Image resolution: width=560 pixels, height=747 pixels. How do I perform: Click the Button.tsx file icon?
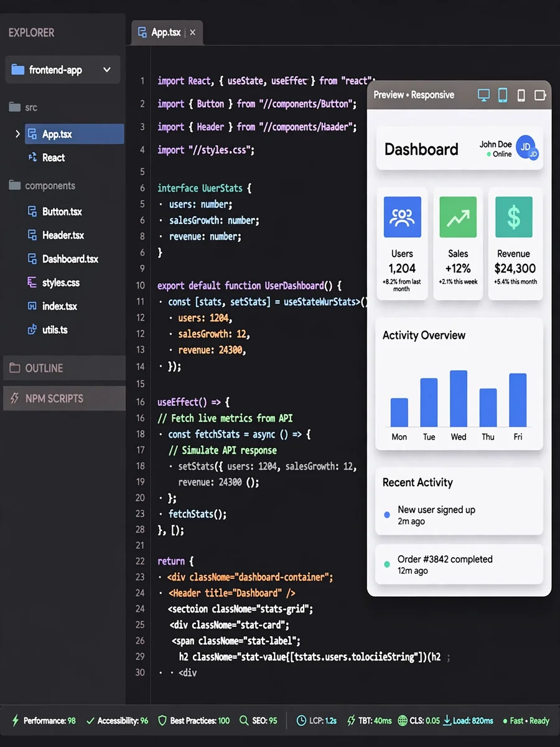coord(32,212)
